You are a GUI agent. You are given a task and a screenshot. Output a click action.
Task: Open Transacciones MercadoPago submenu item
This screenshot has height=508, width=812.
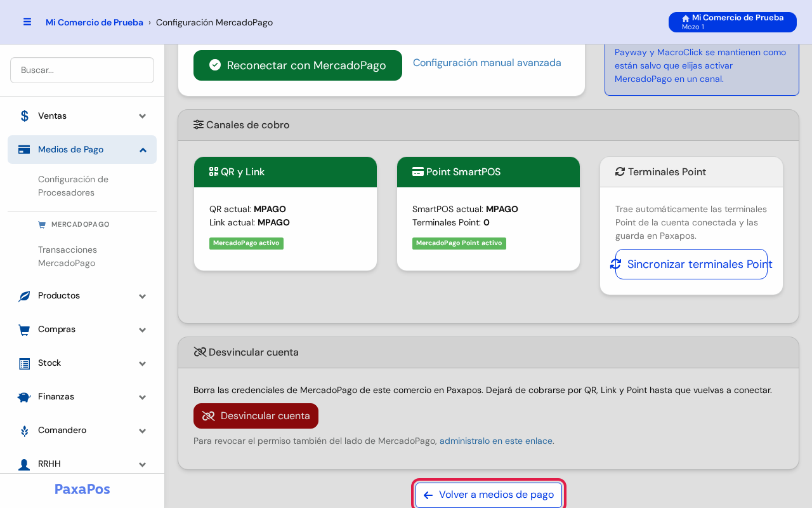82,257
